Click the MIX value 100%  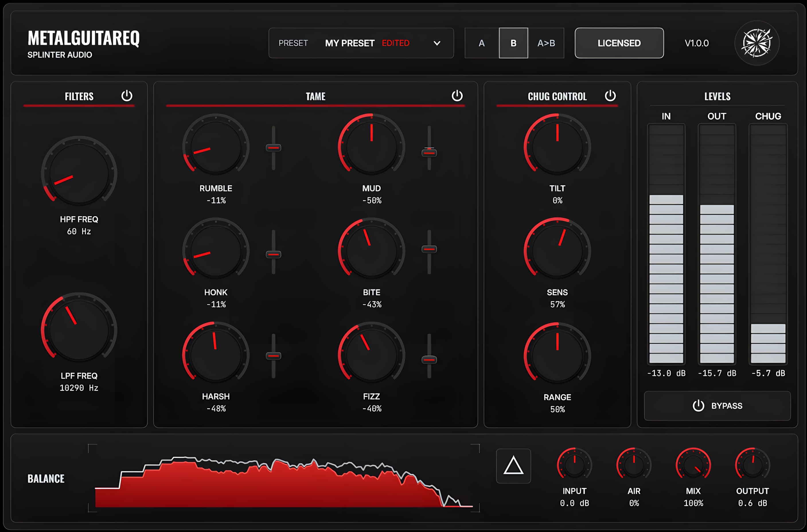point(693,503)
